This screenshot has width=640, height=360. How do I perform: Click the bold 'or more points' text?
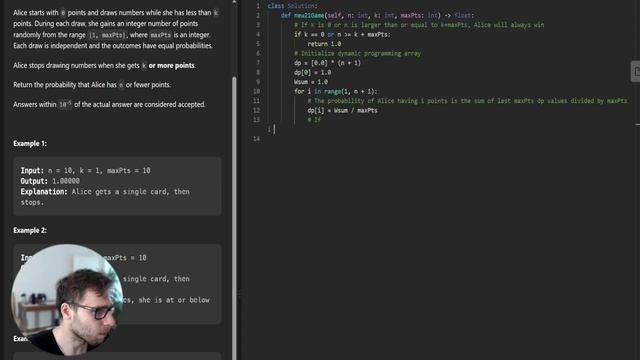[171, 66]
